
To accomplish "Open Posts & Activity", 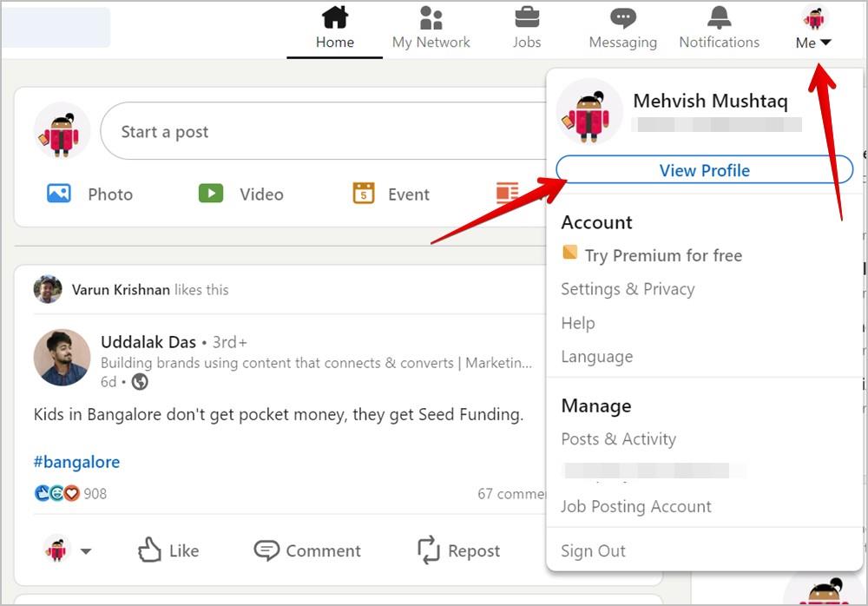I will pos(618,438).
